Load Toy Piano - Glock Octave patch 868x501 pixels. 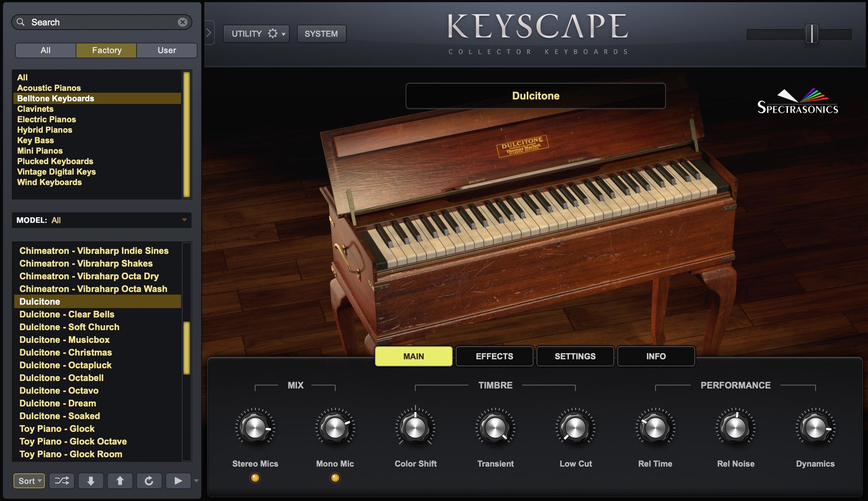[98, 441]
